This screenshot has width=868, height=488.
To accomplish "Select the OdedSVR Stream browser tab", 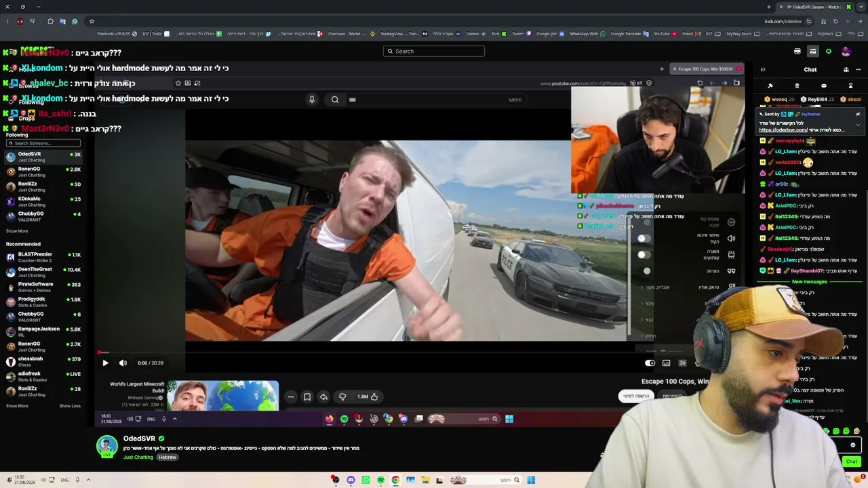I will click(x=816, y=7).
